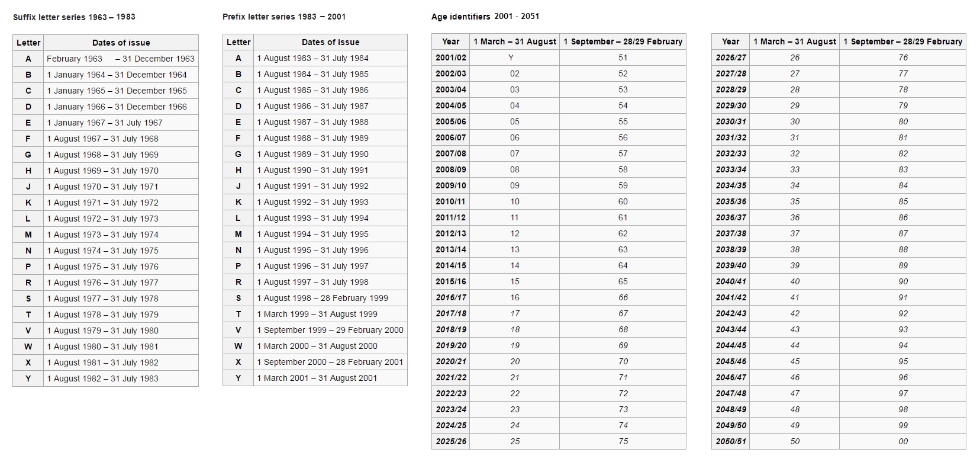Click the year cell '2019/20'
Screen dimensions: 980x462
click(451, 345)
